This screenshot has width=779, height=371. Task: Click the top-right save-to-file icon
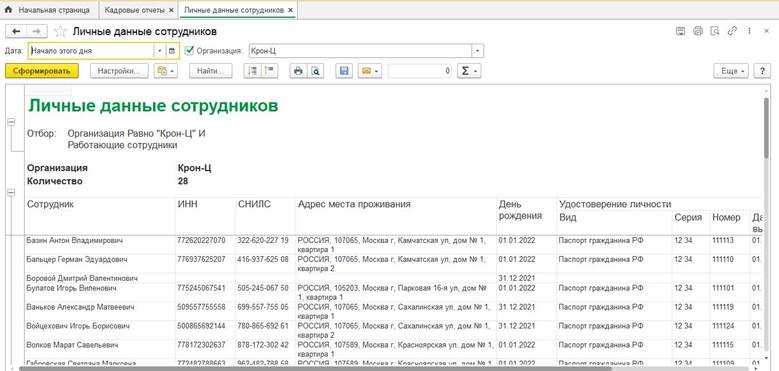681,31
